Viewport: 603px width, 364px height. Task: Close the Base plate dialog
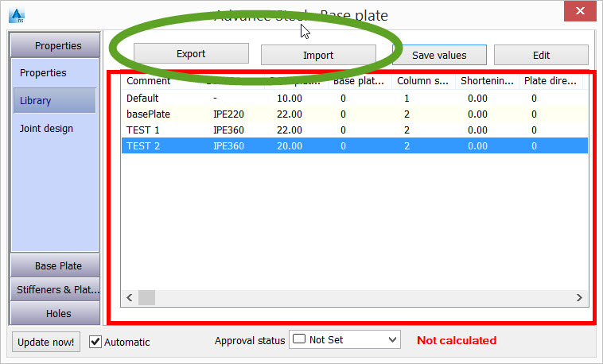tap(580, 11)
